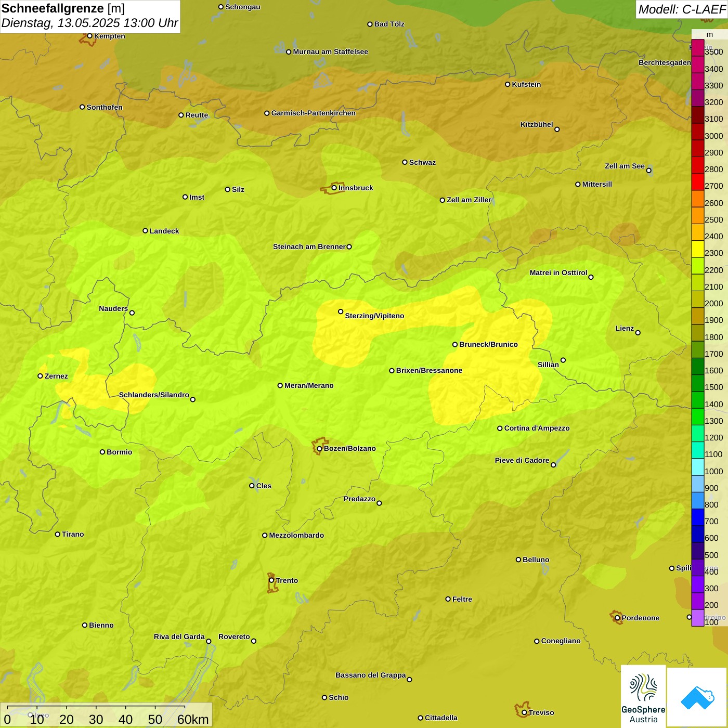Click the Cortina d'Ampezzo location dot
The height and width of the screenshot is (728, 728).
pos(500,428)
